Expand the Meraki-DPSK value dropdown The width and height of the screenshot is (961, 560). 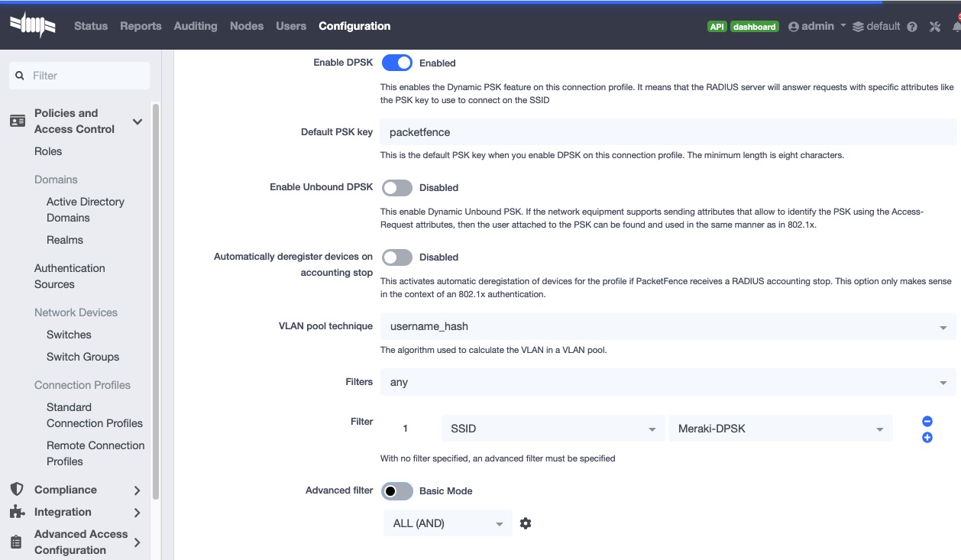point(780,428)
